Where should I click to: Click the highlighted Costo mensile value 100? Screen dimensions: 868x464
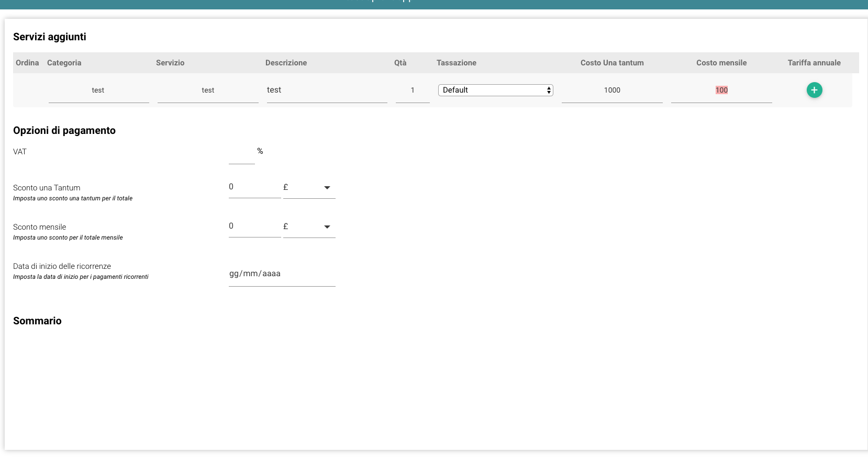721,90
